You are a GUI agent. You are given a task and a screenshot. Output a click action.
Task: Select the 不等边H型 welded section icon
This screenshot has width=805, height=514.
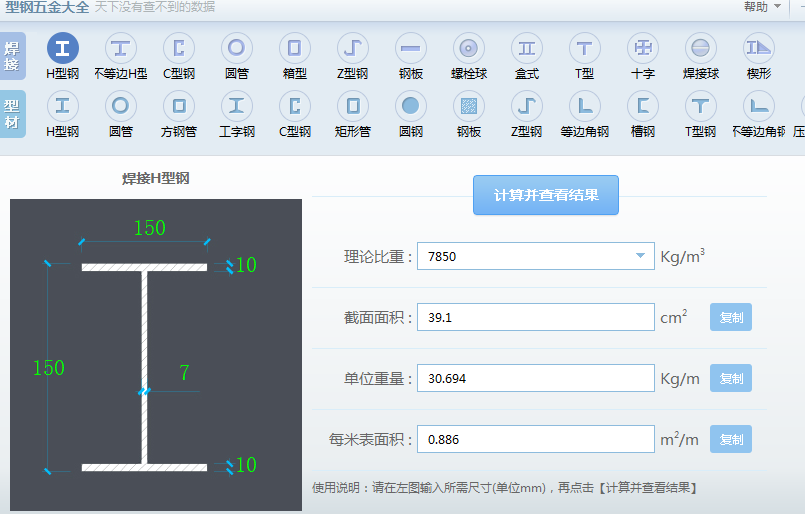[121, 48]
